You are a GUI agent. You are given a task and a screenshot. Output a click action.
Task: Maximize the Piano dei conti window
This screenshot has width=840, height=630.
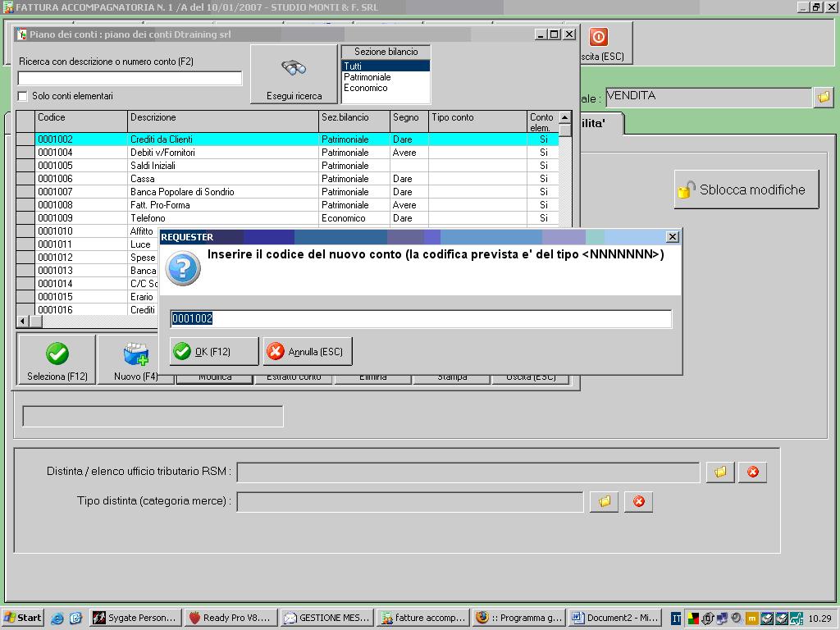[555, 34]
